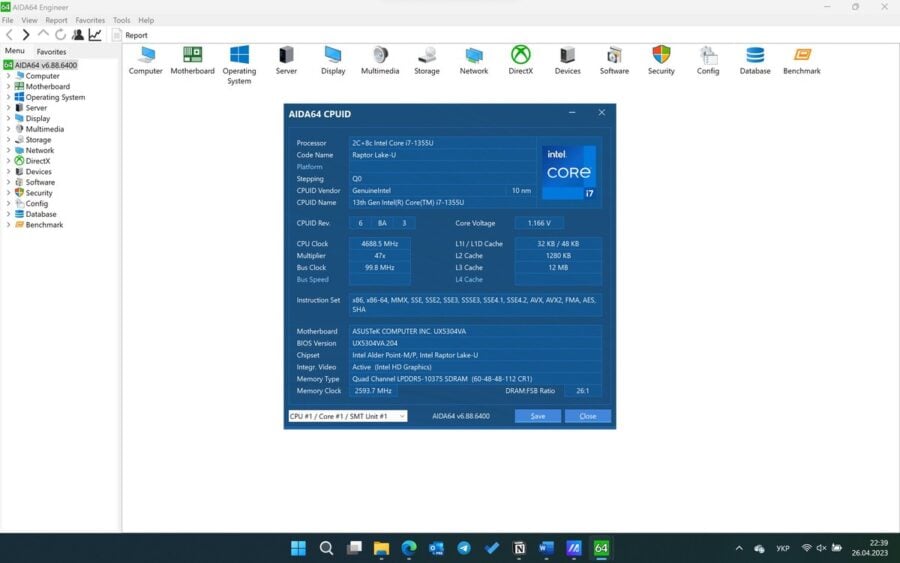Select Database in the sidebar tree

click(41, 214)
